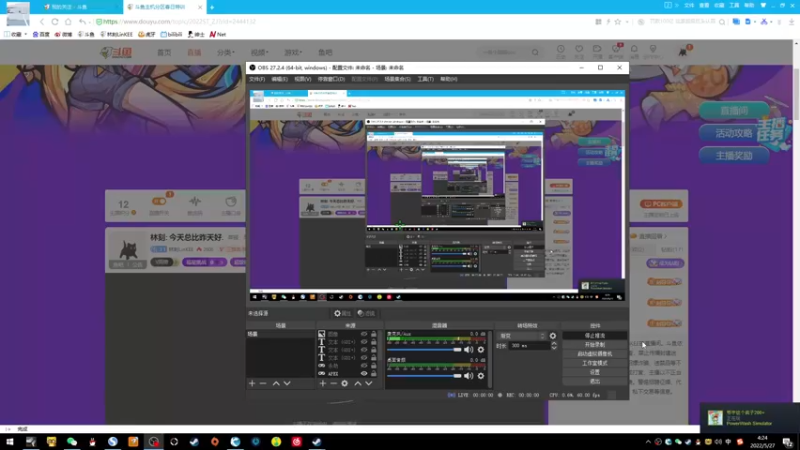The height and width of the screenshot is (450, 800).
Task: Open the Douyu follow heart icon
Action: [579, 51]
